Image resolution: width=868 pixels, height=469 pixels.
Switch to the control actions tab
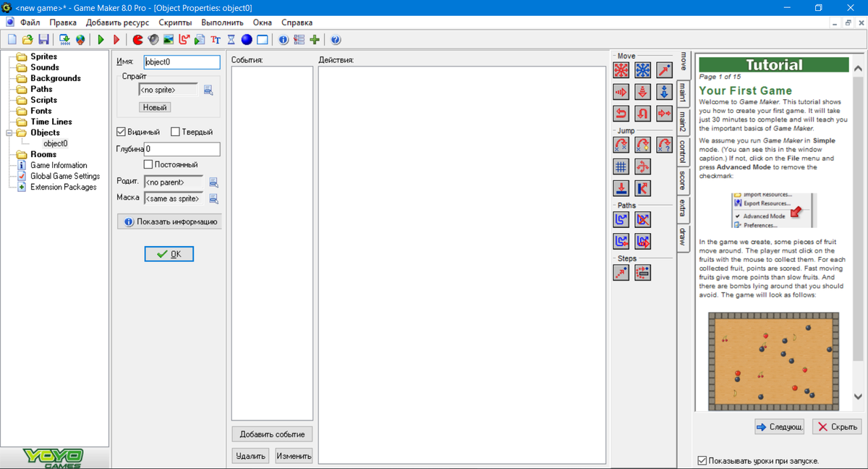click(682, 152)
